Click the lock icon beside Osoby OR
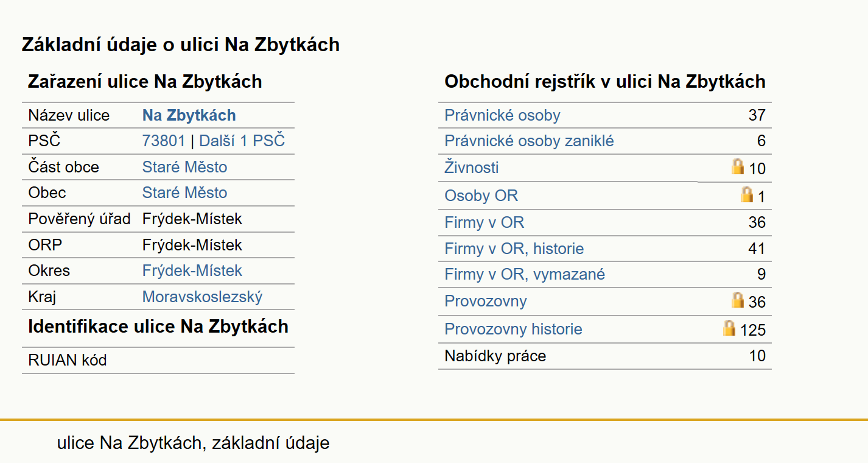The height and width of the screenshot is (463, 868). pyautogui.click(x=747, y=194)
